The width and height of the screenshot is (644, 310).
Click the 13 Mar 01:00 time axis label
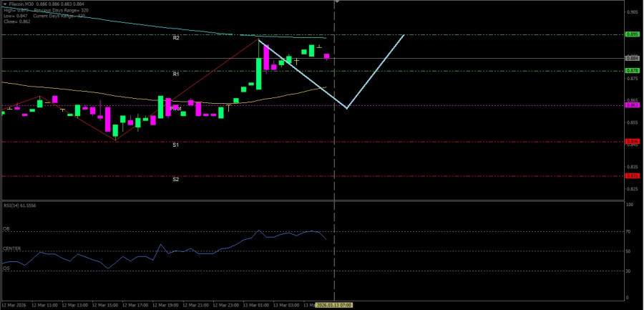pos(256,306)
